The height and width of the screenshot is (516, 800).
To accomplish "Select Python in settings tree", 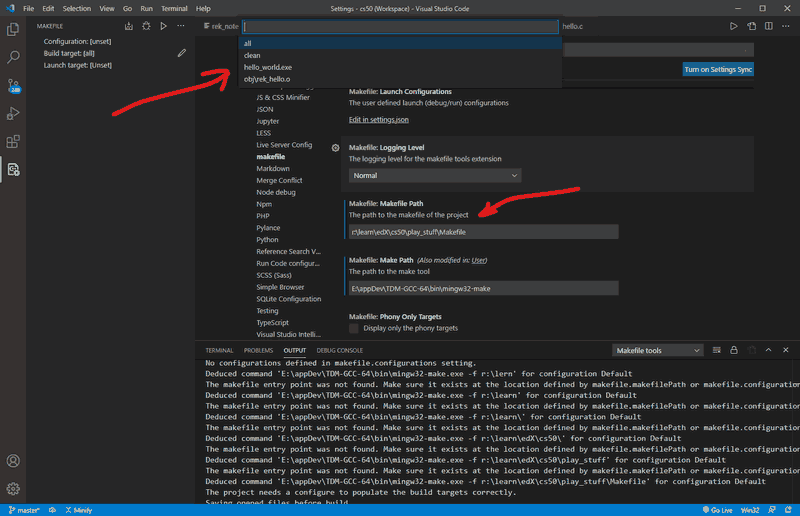I will (267, 239).
